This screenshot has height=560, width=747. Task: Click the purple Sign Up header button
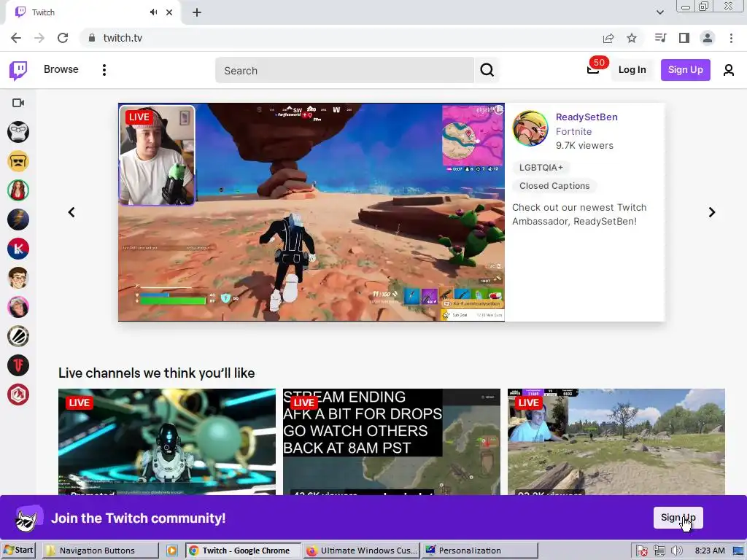[x=685, y=70]
